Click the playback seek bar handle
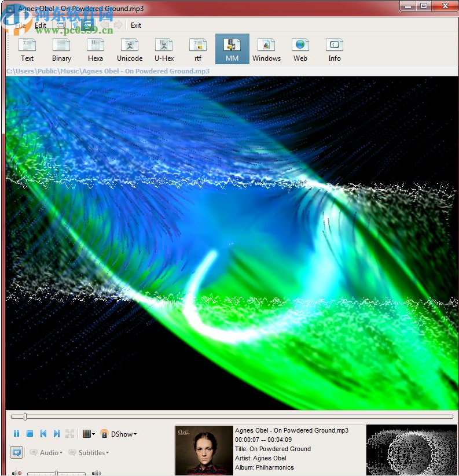Viewport: 459px width, 476px height. (x=25, y=416)
